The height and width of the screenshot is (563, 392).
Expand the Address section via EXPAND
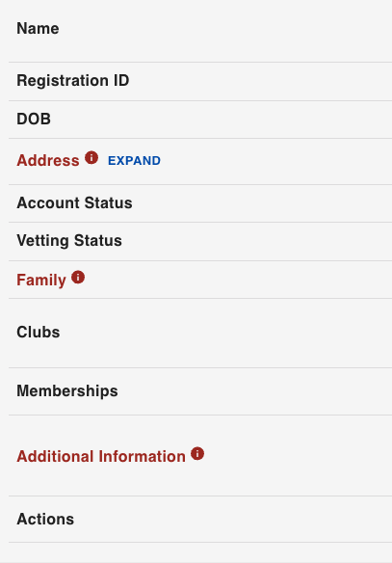[134, 160]
